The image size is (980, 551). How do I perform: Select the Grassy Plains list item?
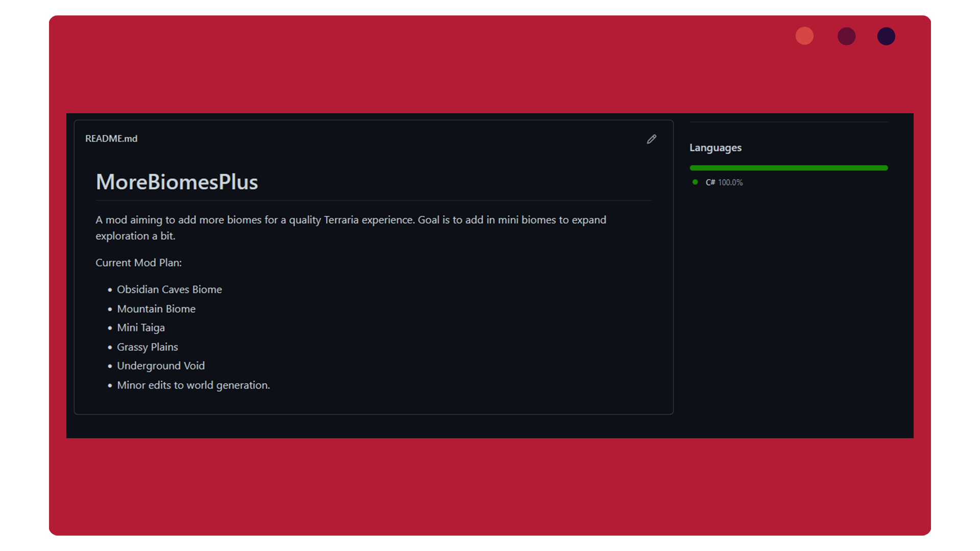(x=148, y=347)
